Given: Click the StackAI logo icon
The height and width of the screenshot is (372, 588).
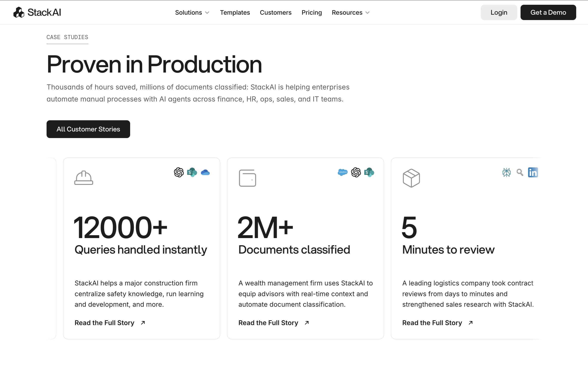Looking at the screenshot, I should click(19, 12).
